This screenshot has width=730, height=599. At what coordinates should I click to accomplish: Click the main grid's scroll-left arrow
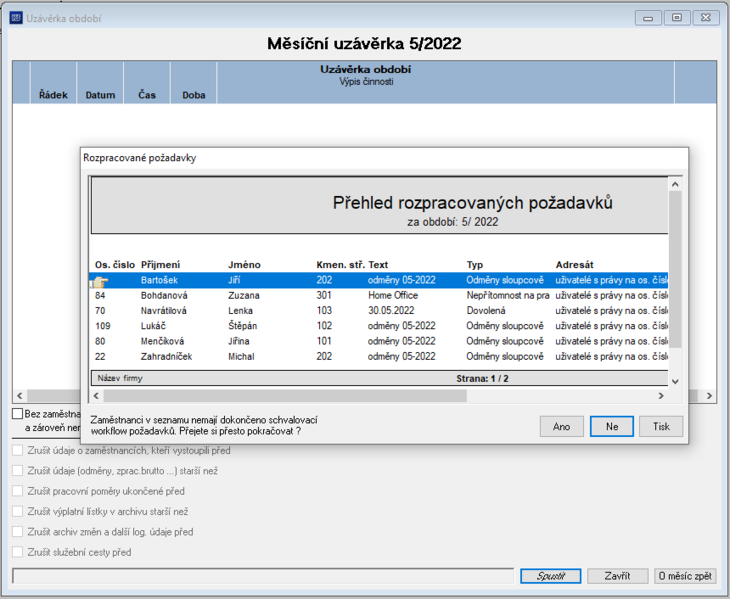point(20,396)
